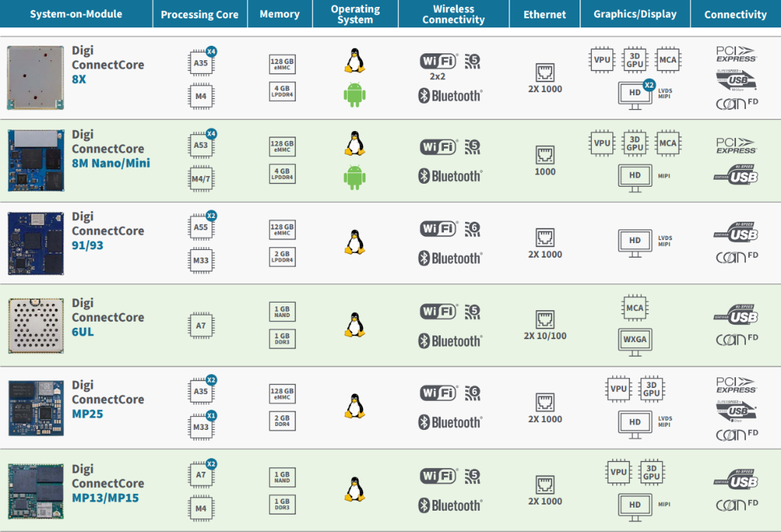The height and width of the screenshot is (532, 781).
Task: Click the CAN FD logo in the 6UL row
Action: coord(736,340)
